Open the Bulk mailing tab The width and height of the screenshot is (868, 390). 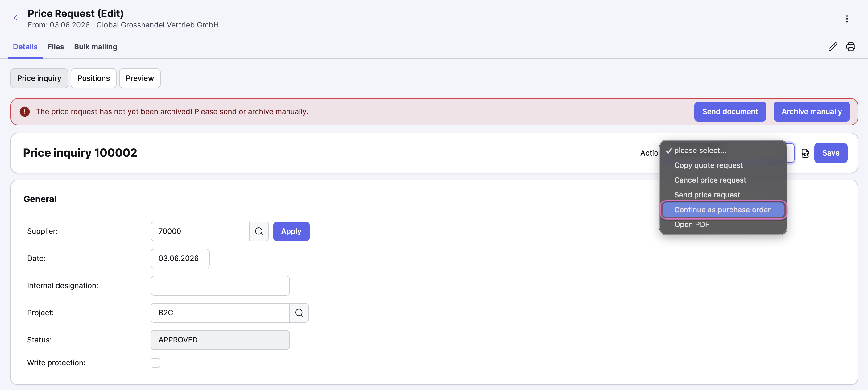[x=96, y=47]
